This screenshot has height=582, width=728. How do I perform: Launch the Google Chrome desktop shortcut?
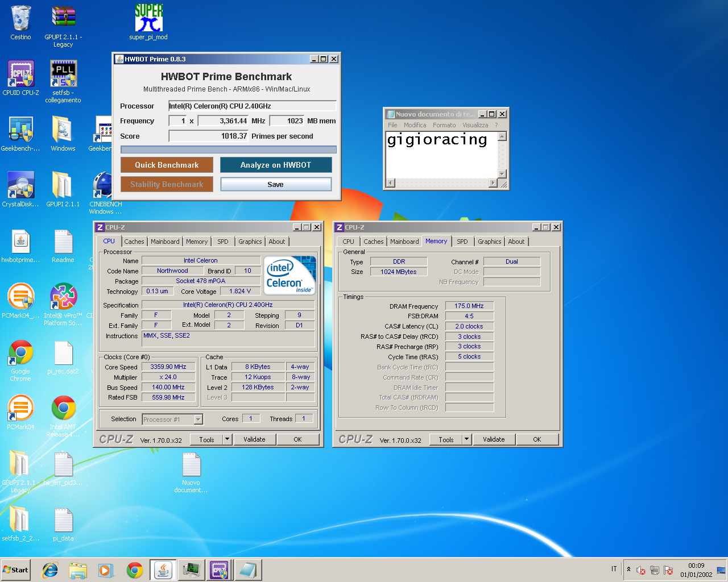tap(20, 360)
